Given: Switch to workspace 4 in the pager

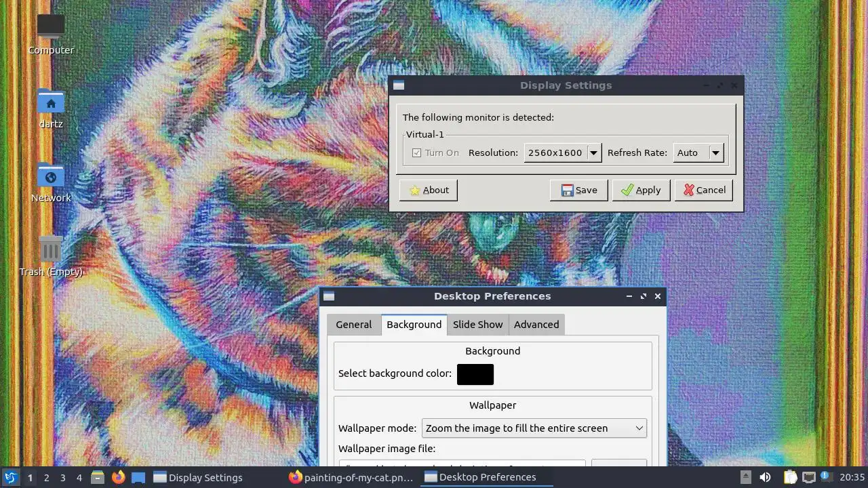Looking at the screenshot, I should click(x=79, y=477).
